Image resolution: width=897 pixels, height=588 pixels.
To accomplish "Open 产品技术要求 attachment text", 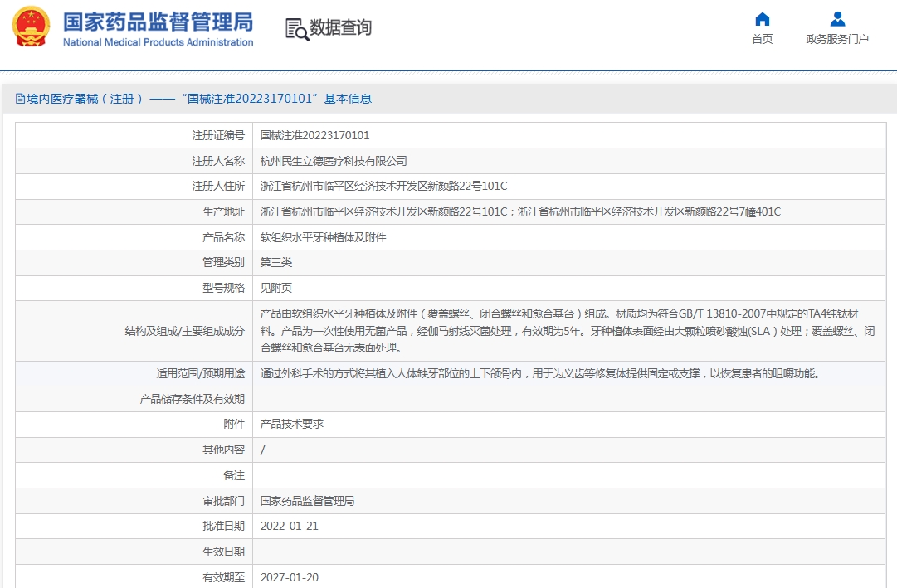I will 292,425.
